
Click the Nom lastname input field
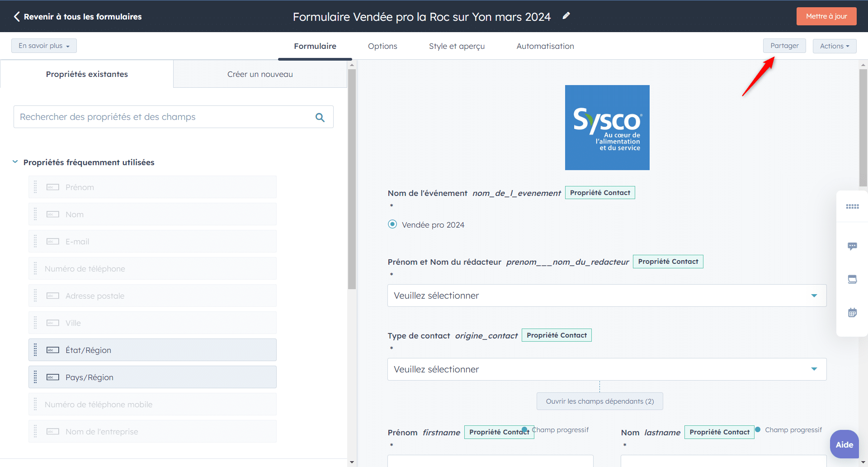coord(724,461)
